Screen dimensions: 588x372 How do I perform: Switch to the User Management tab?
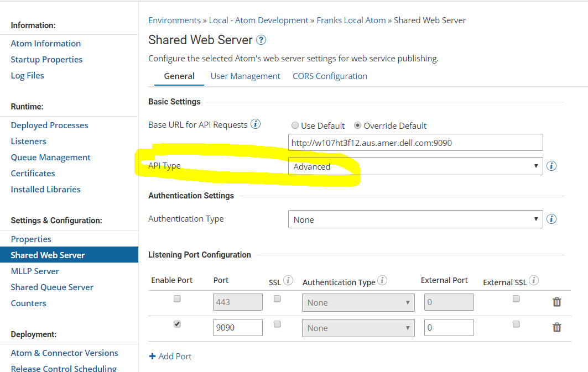click(245, 76)
